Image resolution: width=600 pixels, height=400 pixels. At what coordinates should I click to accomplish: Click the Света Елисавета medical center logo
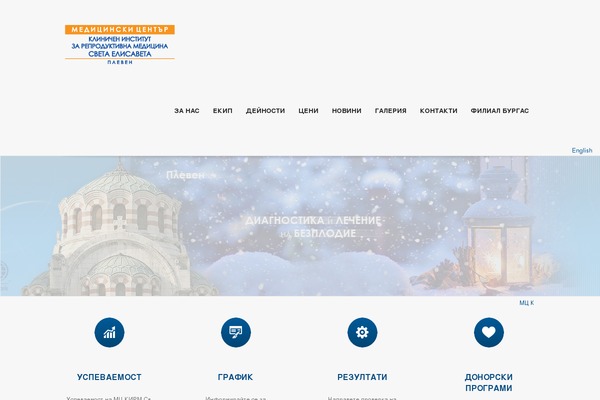120,44
